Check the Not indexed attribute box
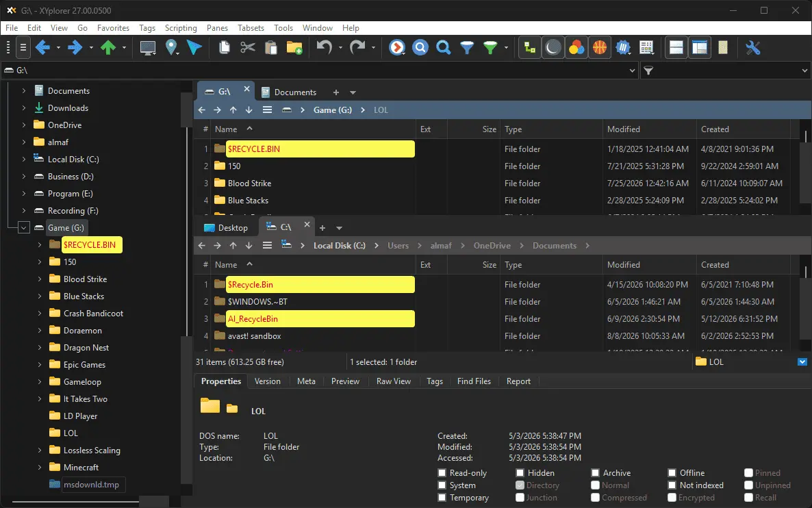 click(672, 485)
